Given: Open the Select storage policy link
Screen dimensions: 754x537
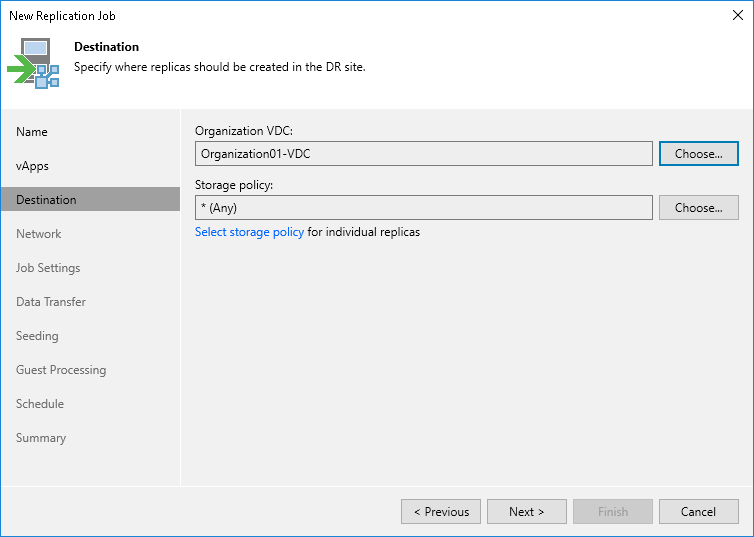Looking at the screenshot, I should coord(249,232).
